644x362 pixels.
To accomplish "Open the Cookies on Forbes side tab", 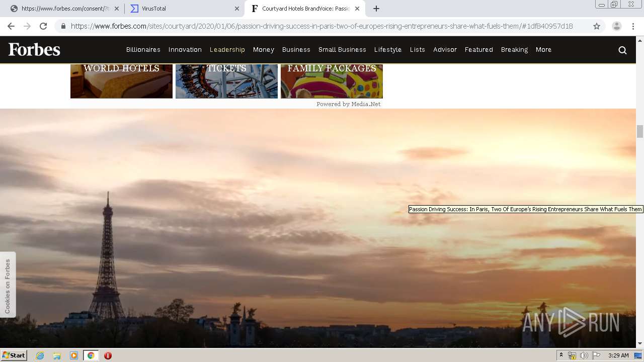I will pyautogui.click(x=8, y=285).
